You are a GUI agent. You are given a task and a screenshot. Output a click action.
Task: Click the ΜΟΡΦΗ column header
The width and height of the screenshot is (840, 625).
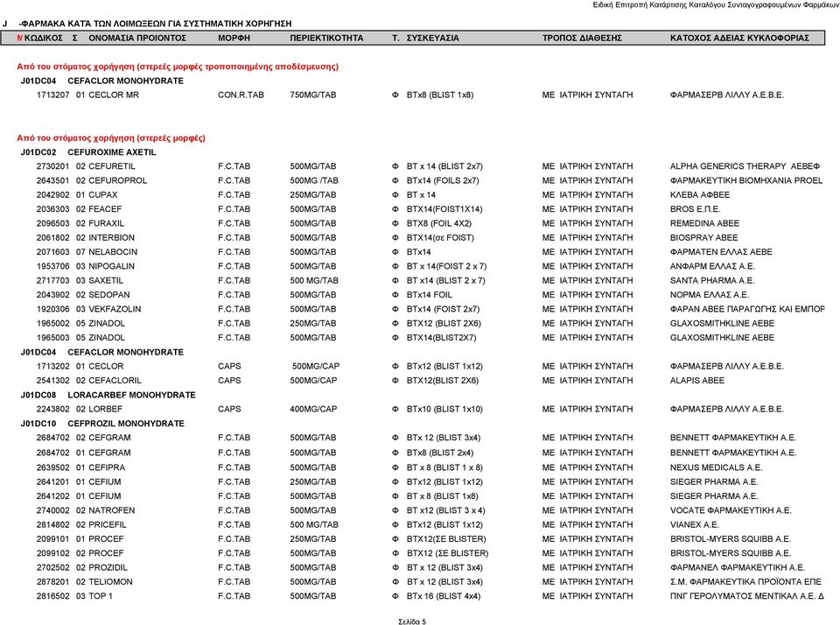(x=234, y=38)
